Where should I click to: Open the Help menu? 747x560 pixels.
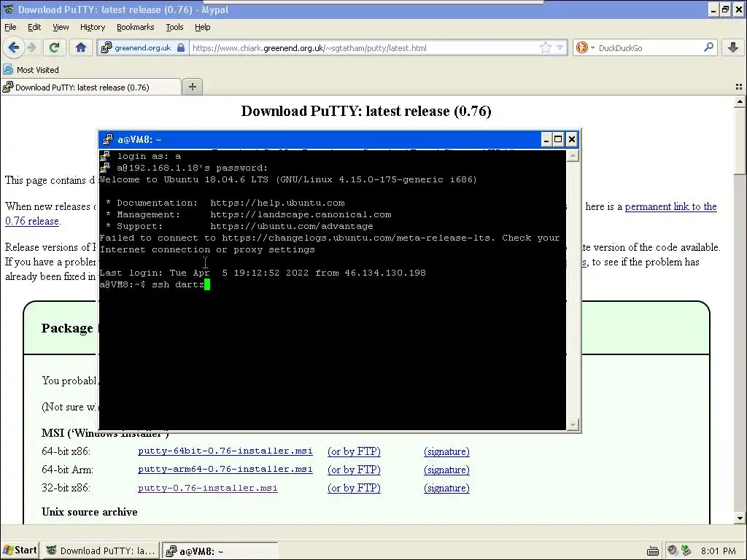203,27
